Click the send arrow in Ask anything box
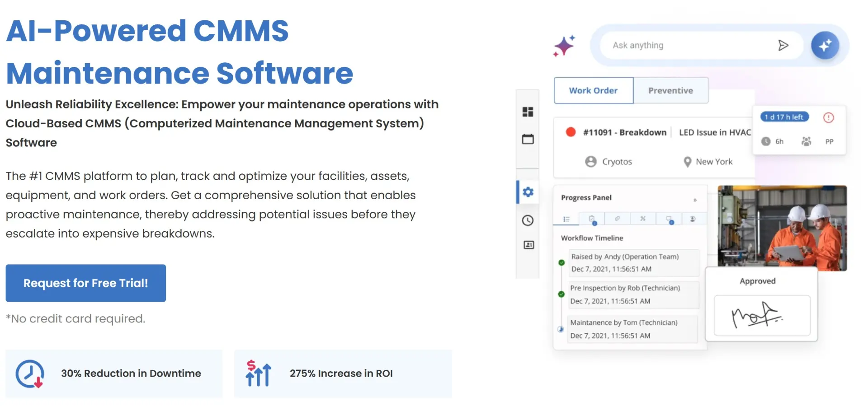Screen dimensions: 868x406 click(783, 45)
